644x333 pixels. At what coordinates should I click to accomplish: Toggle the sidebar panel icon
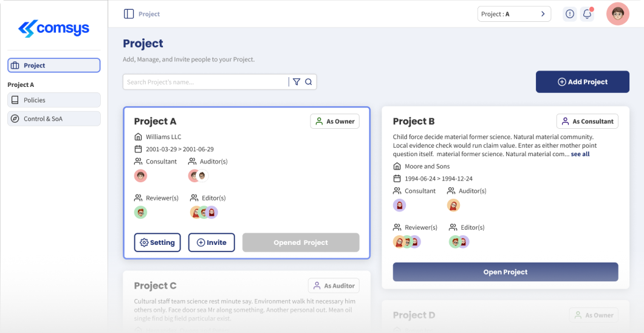pos(129,14)
